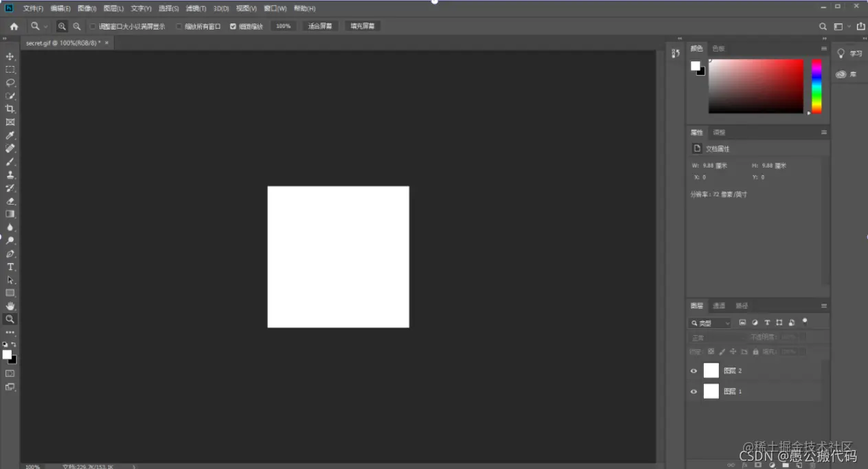868x469 pixels.
Task: Click the red color picker field
Action: point(756,87)
